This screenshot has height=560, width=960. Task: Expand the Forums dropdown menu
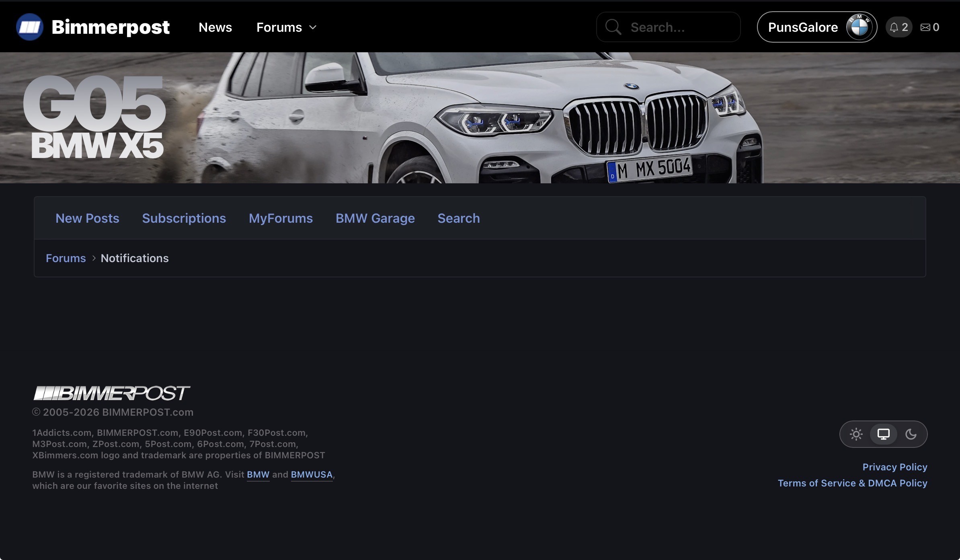pyautogui.click(x=287, y=27)
